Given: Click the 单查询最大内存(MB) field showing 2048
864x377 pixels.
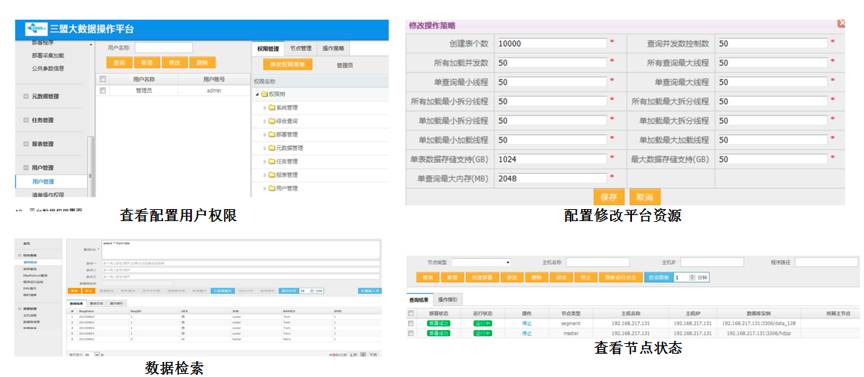Looking at the screenshot, I should point(551,179).
